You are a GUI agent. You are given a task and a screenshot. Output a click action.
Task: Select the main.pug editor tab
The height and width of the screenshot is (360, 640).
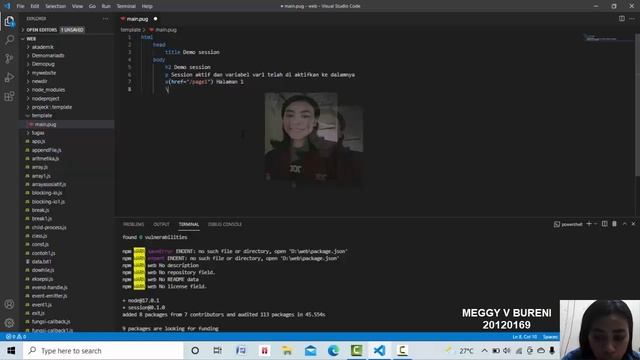pos(138,19)
